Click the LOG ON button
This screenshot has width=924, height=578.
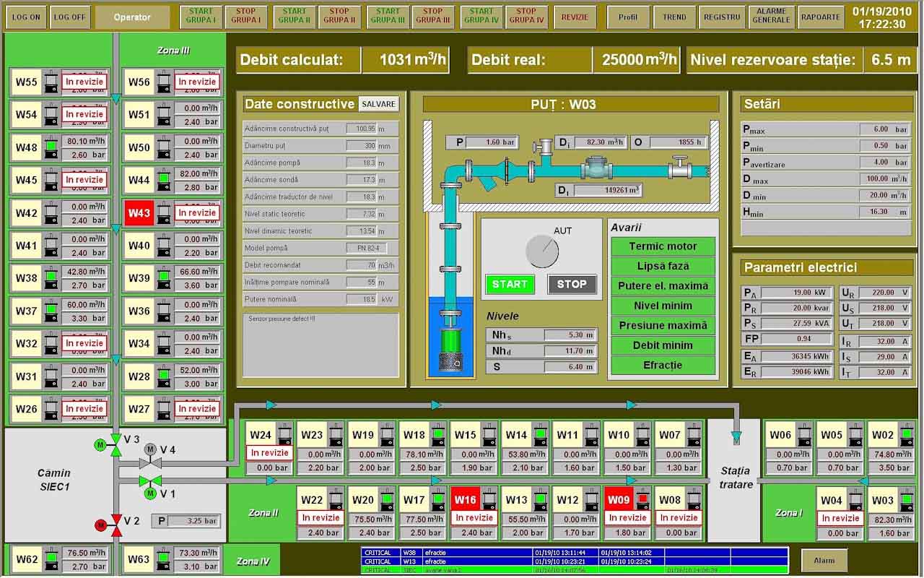[x=26, y=17]
